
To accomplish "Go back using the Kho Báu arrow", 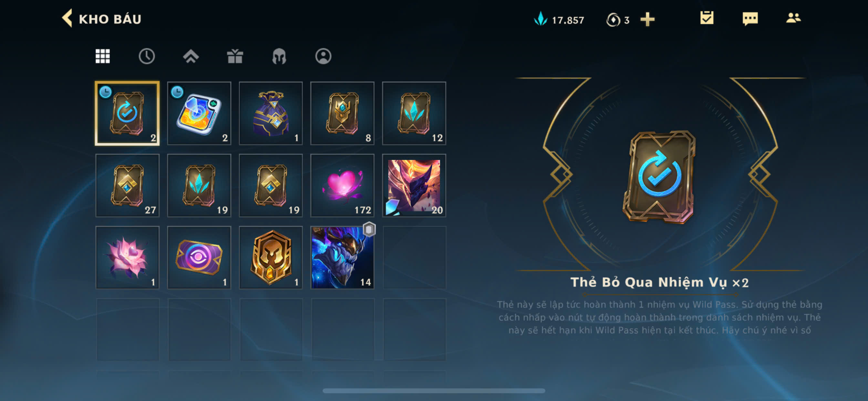I will [67, 18].
